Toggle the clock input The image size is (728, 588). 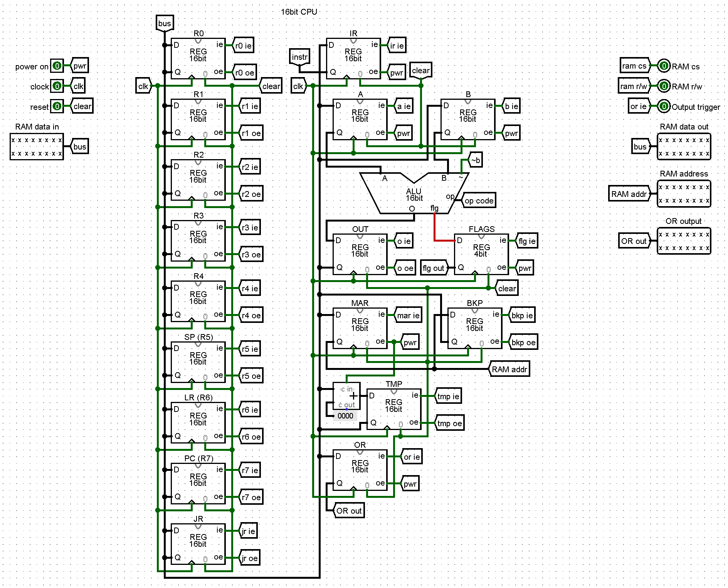click(x=56, y=86)
